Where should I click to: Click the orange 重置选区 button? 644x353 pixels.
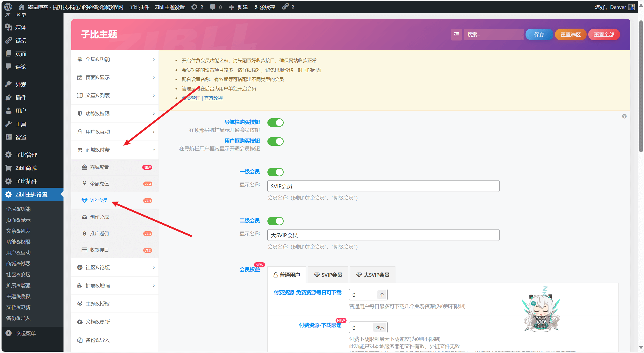coord(570,34)
